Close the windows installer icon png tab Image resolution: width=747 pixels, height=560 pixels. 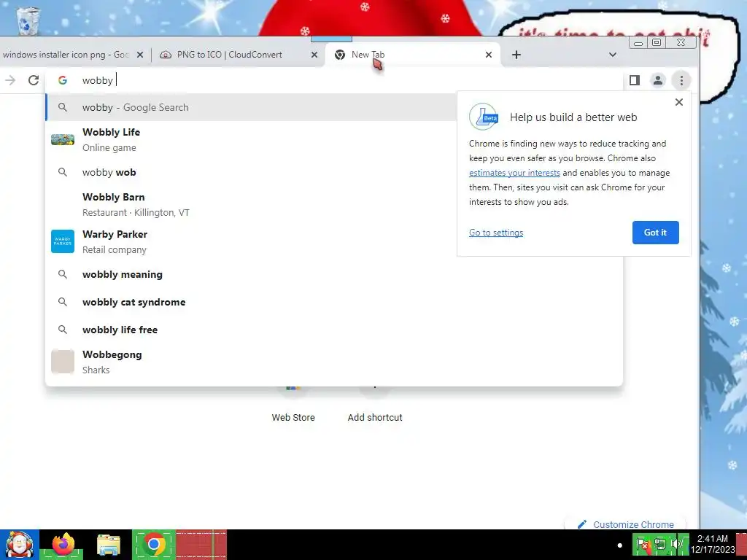click(x=139, y=55)
